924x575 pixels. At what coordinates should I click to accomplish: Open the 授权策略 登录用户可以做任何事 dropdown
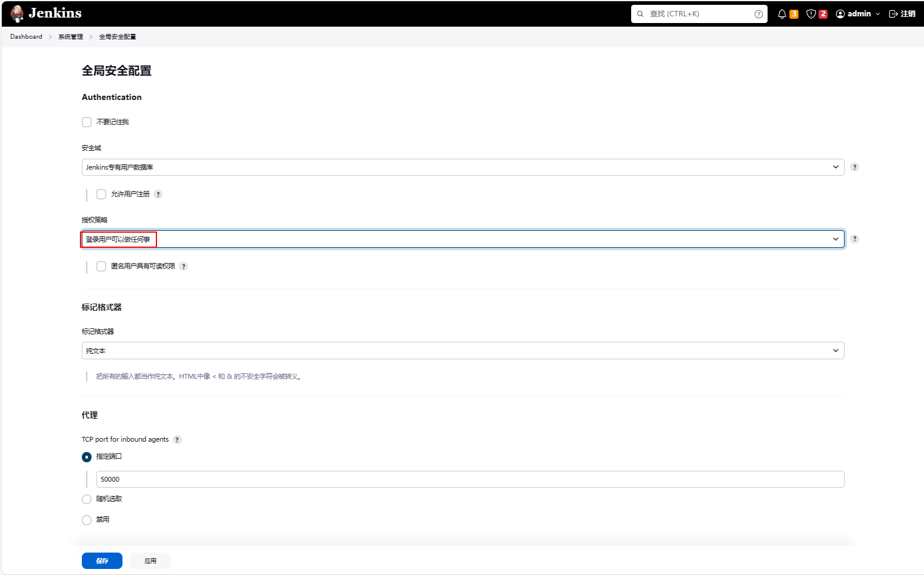[x=463, y=239]
